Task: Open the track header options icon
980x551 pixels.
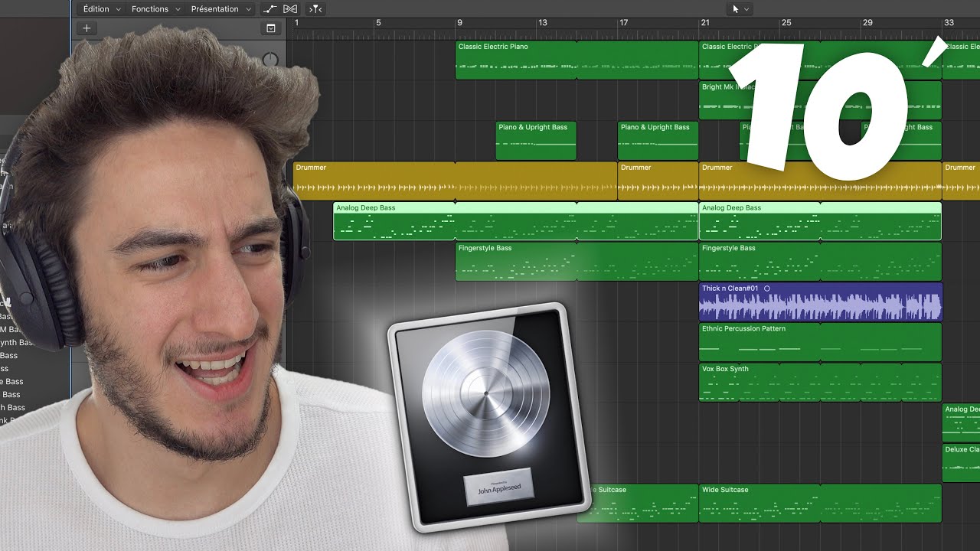Action: (x=270, y=28)
